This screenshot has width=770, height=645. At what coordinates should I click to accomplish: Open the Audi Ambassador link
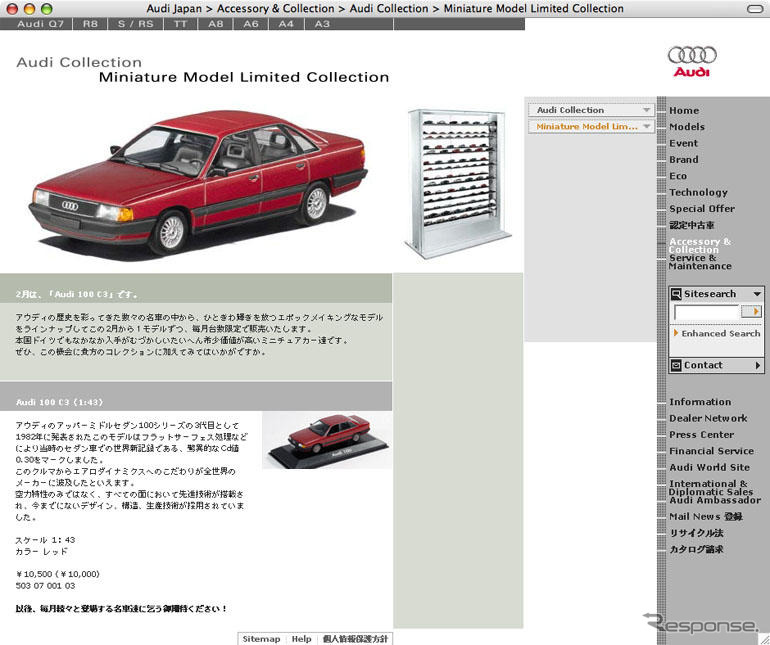point(715,500)
